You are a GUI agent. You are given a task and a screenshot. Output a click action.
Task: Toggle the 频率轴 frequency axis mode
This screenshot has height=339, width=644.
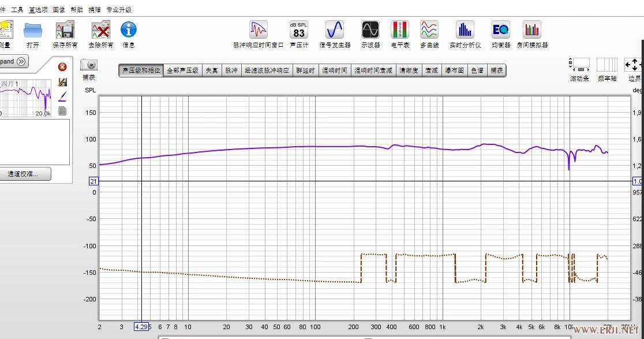tap(606, 65)
